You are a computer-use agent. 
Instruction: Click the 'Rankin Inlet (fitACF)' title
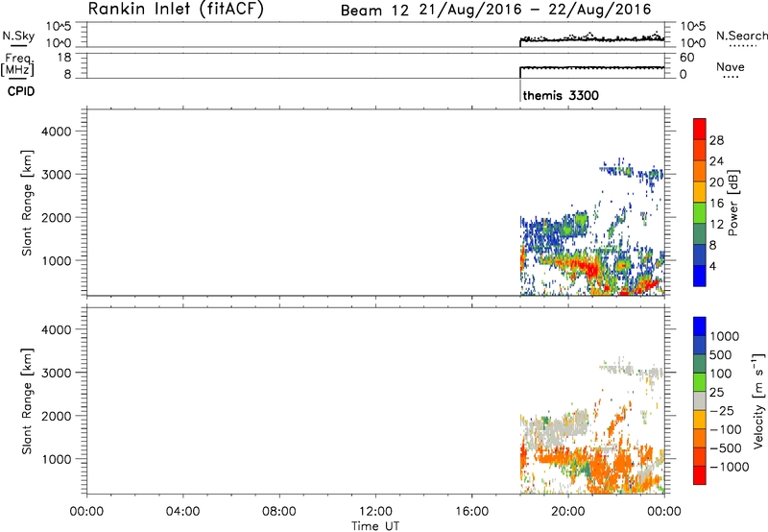(176, 9)
